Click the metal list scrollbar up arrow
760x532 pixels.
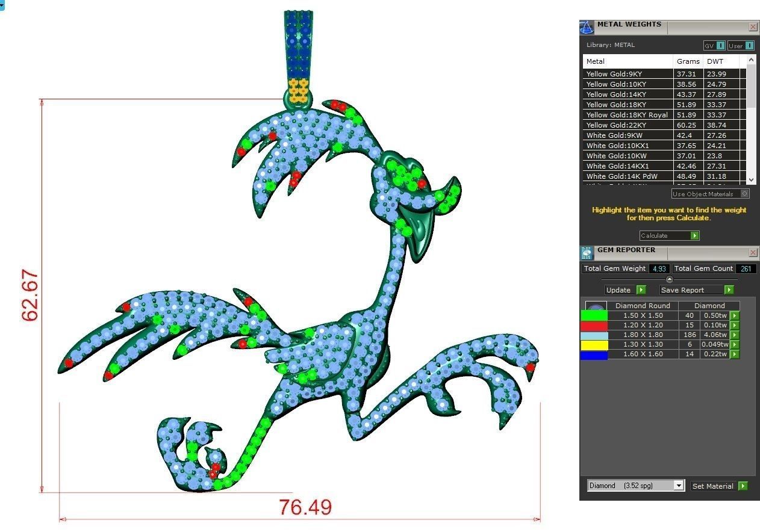tap(751, 60)
